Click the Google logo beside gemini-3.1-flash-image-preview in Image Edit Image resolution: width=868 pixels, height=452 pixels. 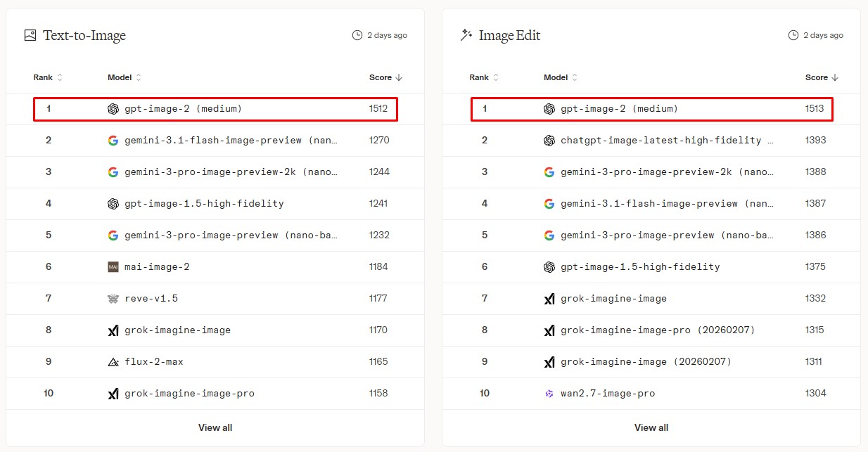coord(549,204)
